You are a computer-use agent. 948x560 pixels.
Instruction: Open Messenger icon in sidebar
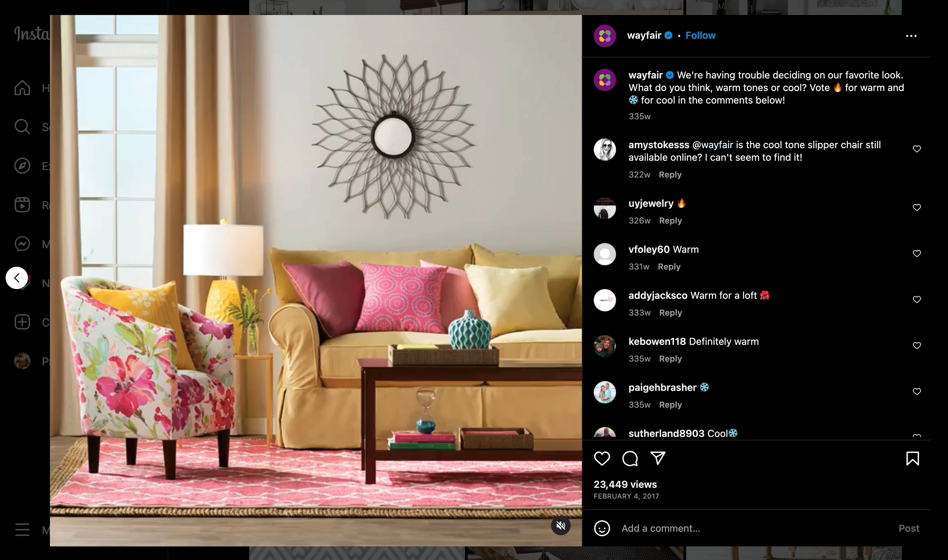pos(22,244)
